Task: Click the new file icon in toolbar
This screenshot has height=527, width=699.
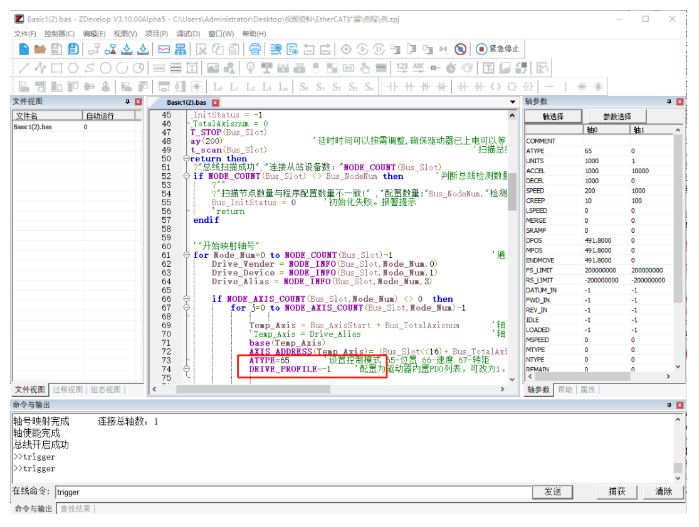Action: (x=23, y=49)
